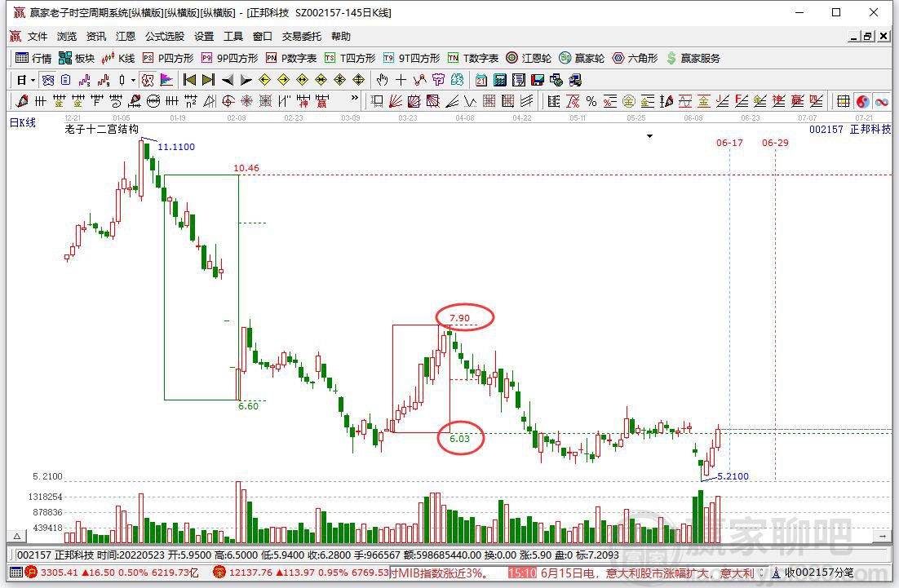This screenshot has width=899, height=588.
Task: Toggle the infinity loop icon
Action: click(x=882, y=101)
